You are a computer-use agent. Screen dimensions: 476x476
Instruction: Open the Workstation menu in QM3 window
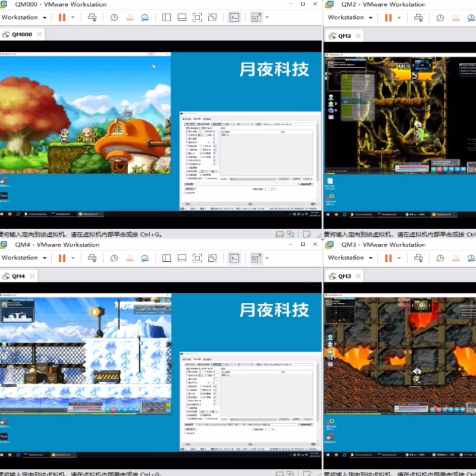click(350, 258)
